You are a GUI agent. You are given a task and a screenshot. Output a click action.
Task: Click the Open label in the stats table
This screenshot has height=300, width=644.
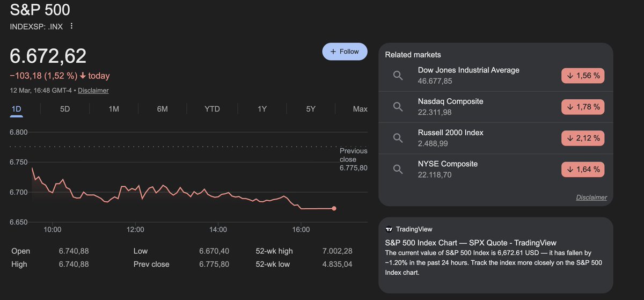tap(20, 251)
